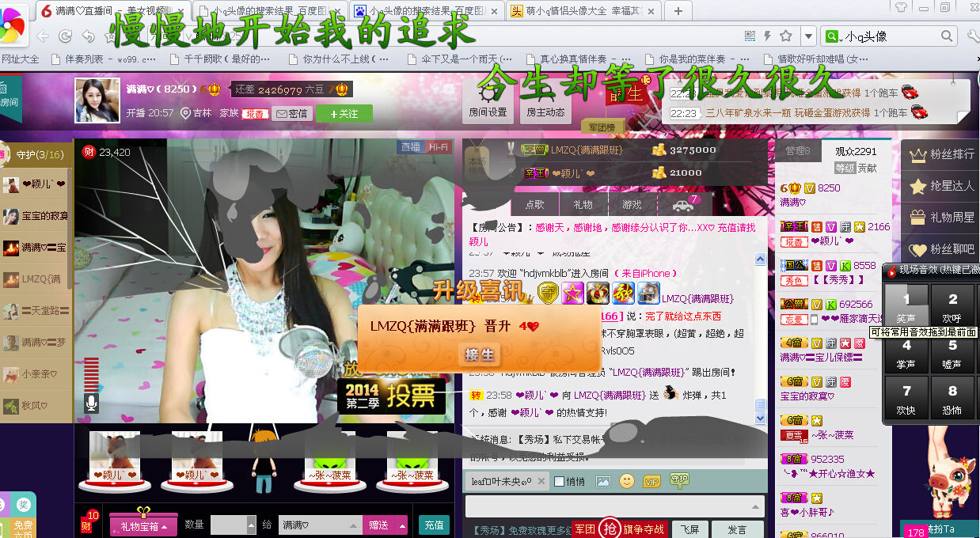Click the 房间设置 gear button

[x=488, y=101]
